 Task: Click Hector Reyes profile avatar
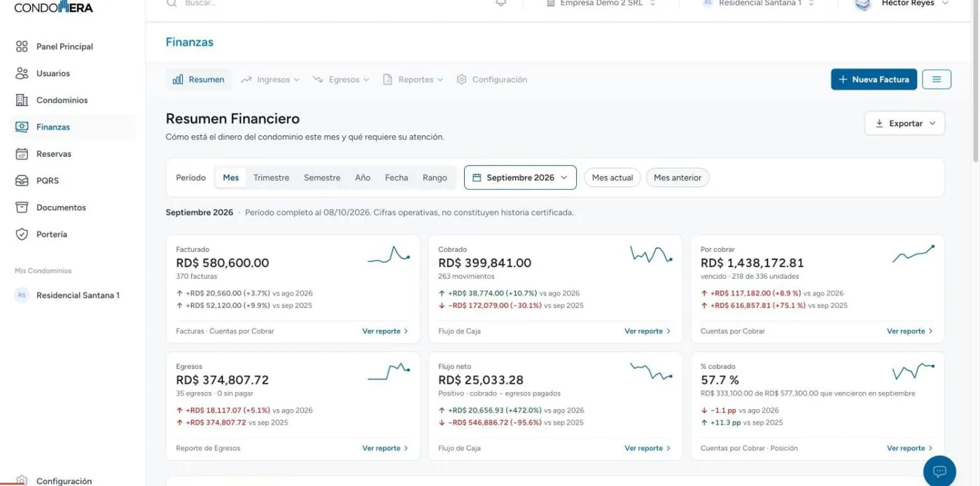[x=863, y=4]
